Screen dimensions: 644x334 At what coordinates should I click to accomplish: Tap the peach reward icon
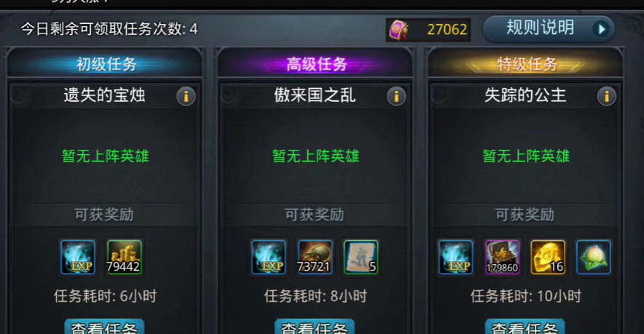[x=594, y=258]
